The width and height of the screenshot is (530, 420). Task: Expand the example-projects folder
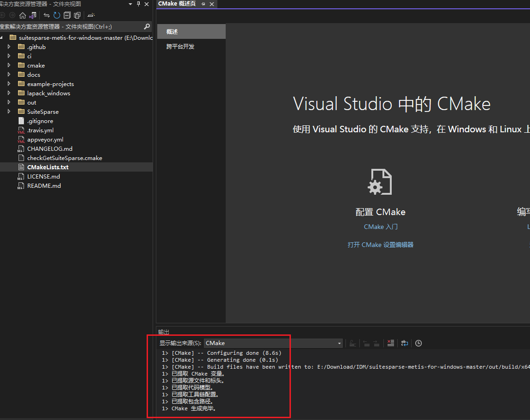9,84
